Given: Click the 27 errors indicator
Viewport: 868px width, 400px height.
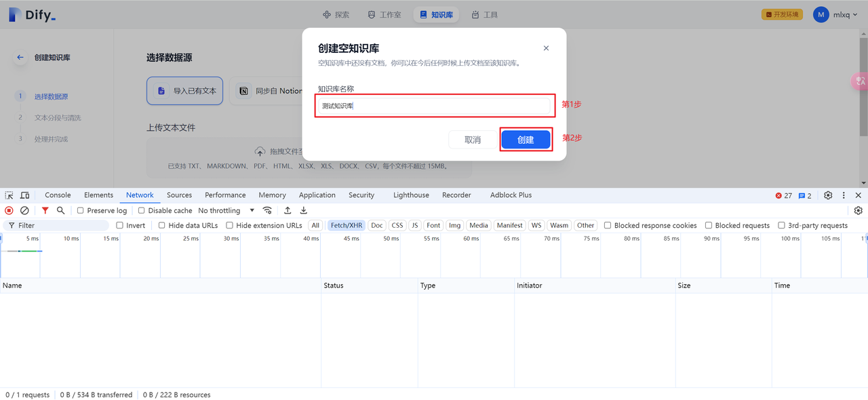Looking at the screenshot, I should pyautogui.click(x=783, y=195).
